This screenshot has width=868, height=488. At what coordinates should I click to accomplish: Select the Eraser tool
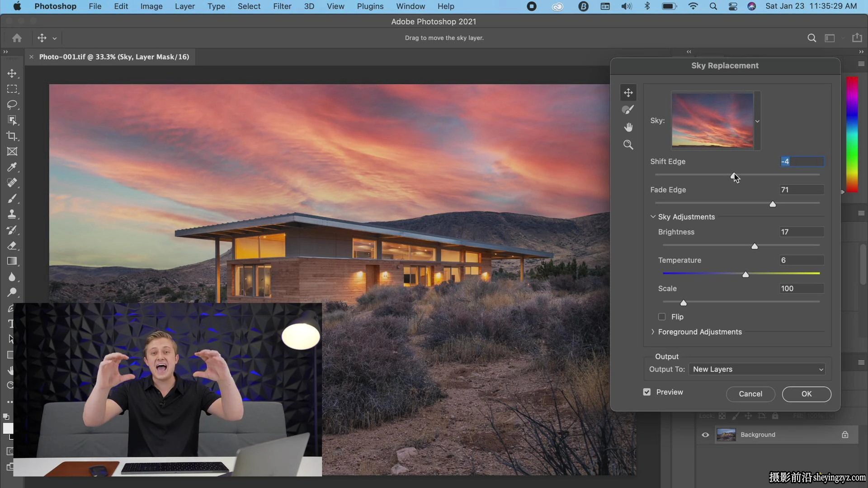(x=12, y=246)
